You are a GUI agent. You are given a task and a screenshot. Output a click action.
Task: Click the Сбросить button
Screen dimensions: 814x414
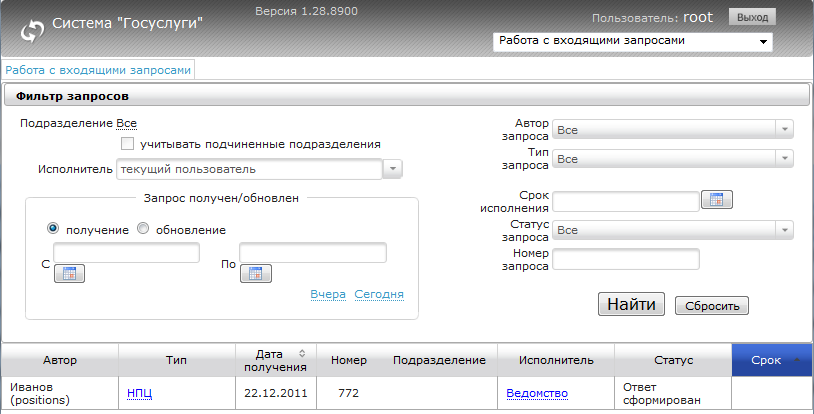point(712,306)
